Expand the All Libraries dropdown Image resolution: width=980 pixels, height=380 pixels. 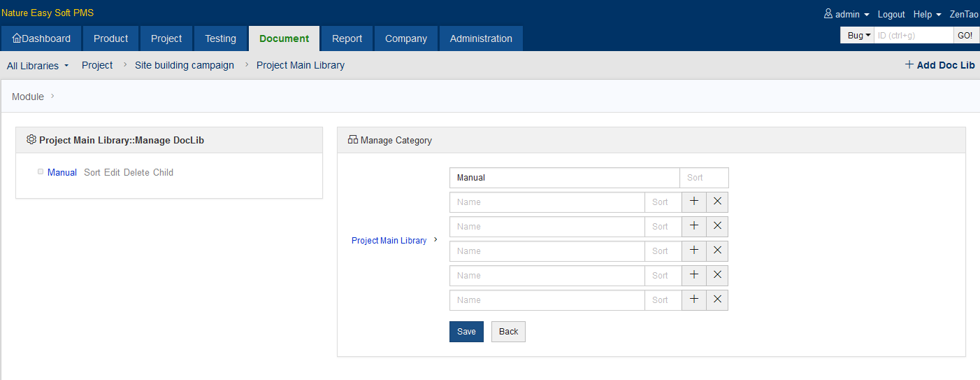click(38, 66)
